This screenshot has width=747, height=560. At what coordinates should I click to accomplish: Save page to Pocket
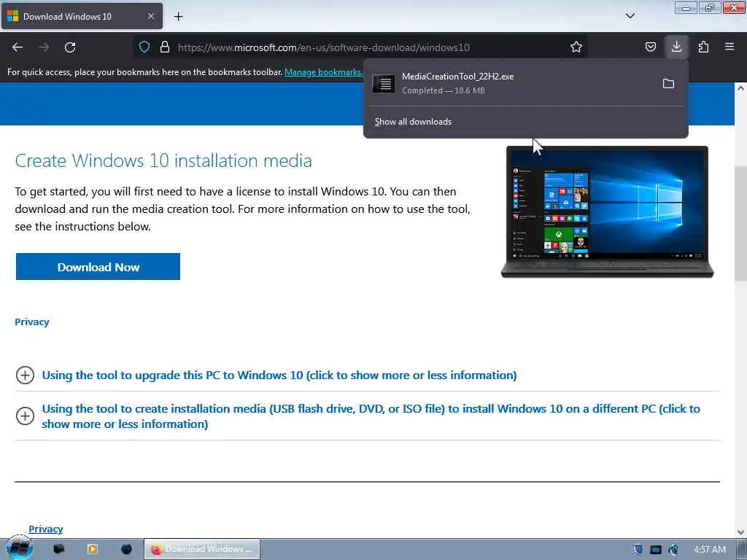[x=650, y=47]
